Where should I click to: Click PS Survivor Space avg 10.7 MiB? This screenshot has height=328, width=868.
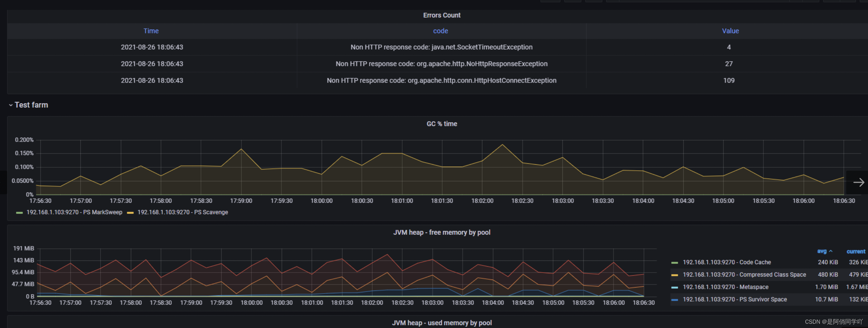click(826, 300)
